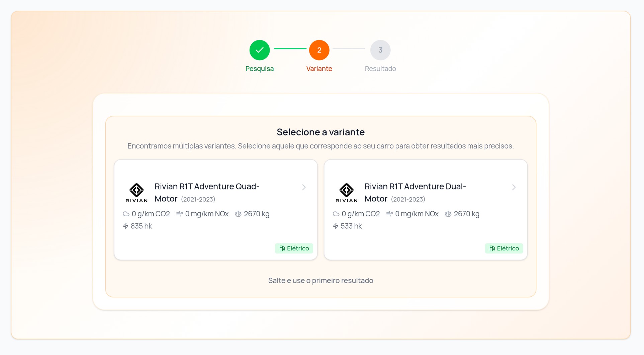Click the CO2 cloud icon on Quad-Motor card
This screenshot has width=644, height=355.
point(126,214)
